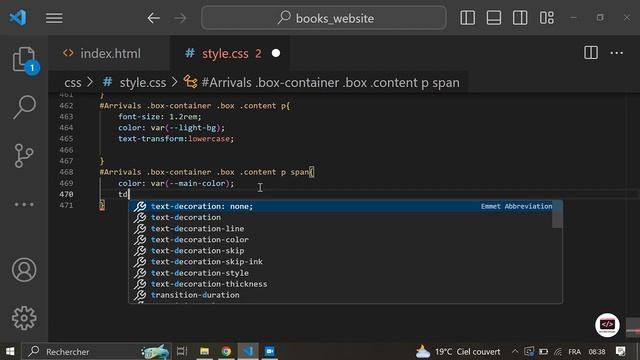This screenshot has height=360, width=640.
Task: Open the Source Control view
Action: pos(24,156)
